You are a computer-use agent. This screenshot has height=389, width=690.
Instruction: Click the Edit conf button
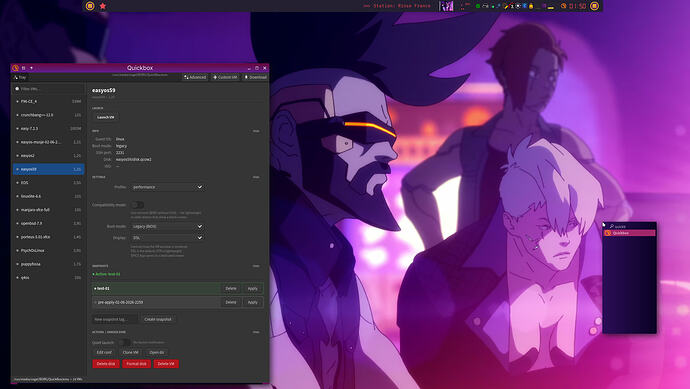pos(104,352)
